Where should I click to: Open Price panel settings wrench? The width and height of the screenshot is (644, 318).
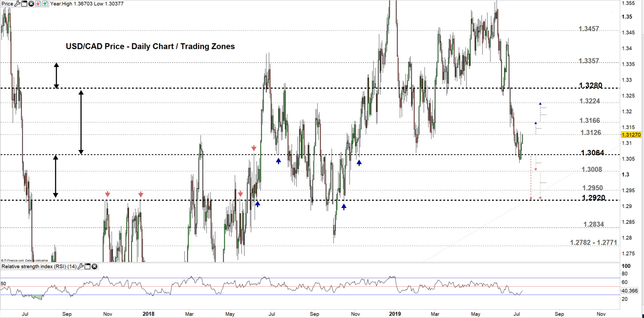[x=17, y=4]
